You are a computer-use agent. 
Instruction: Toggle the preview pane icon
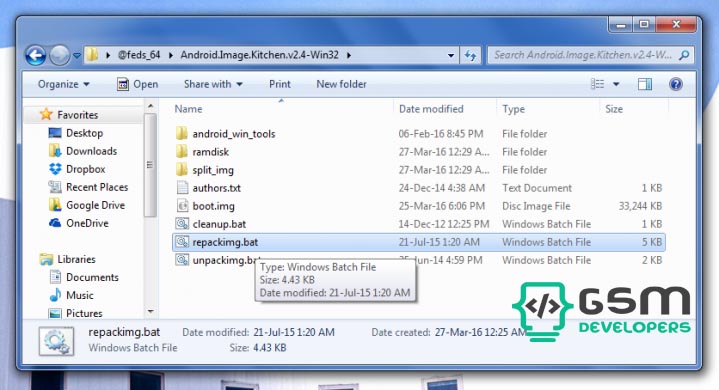point(645,84)
